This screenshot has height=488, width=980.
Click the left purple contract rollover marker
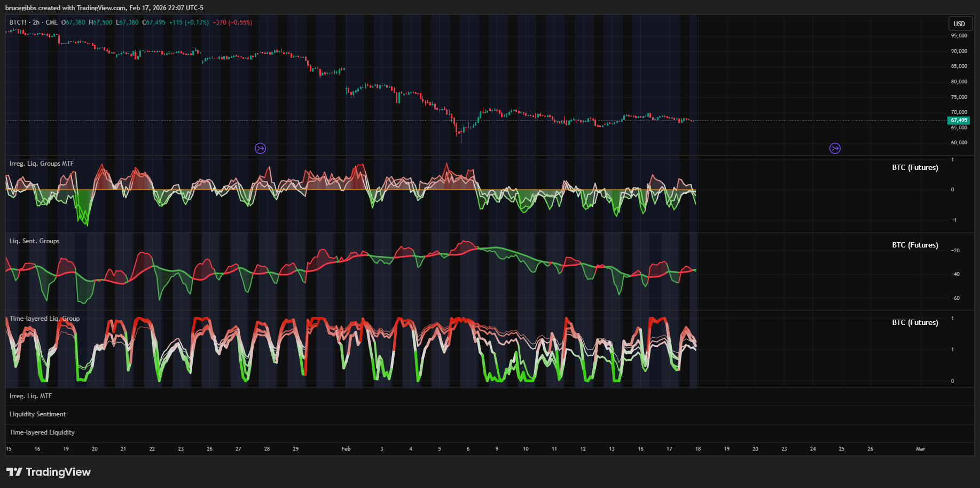[260, 148]
